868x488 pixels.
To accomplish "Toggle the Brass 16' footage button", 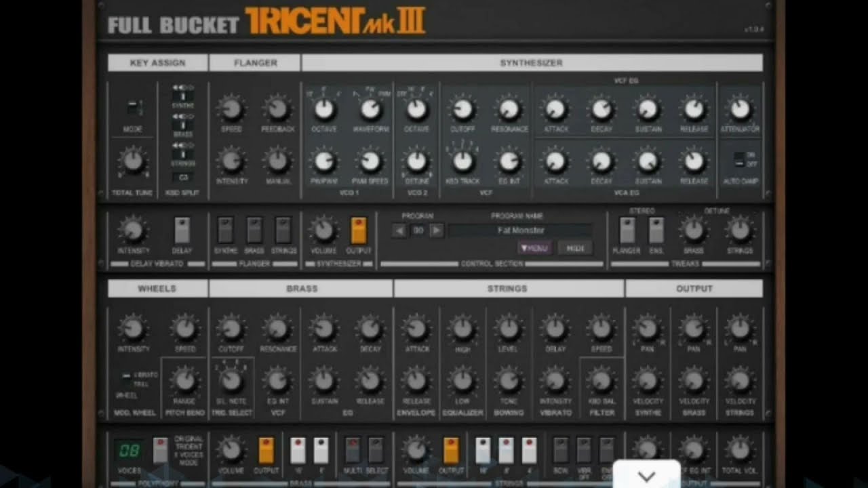I will click(x=298, y=451).
